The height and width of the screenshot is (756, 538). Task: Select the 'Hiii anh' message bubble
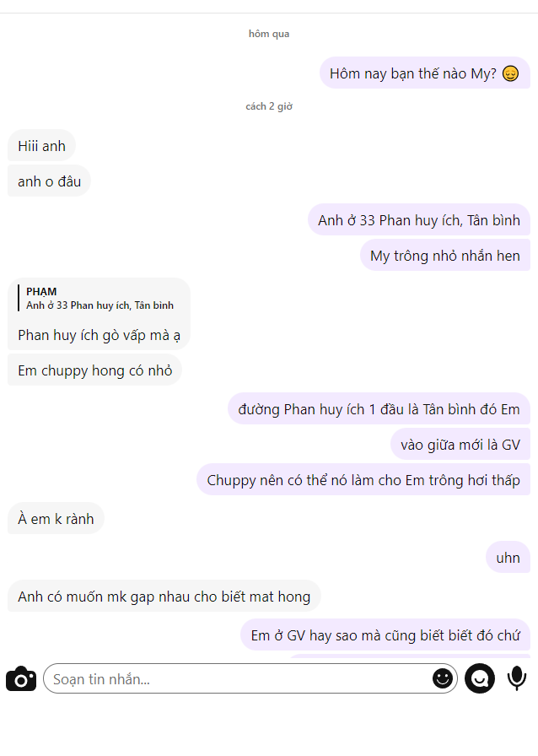coord(41,146)
